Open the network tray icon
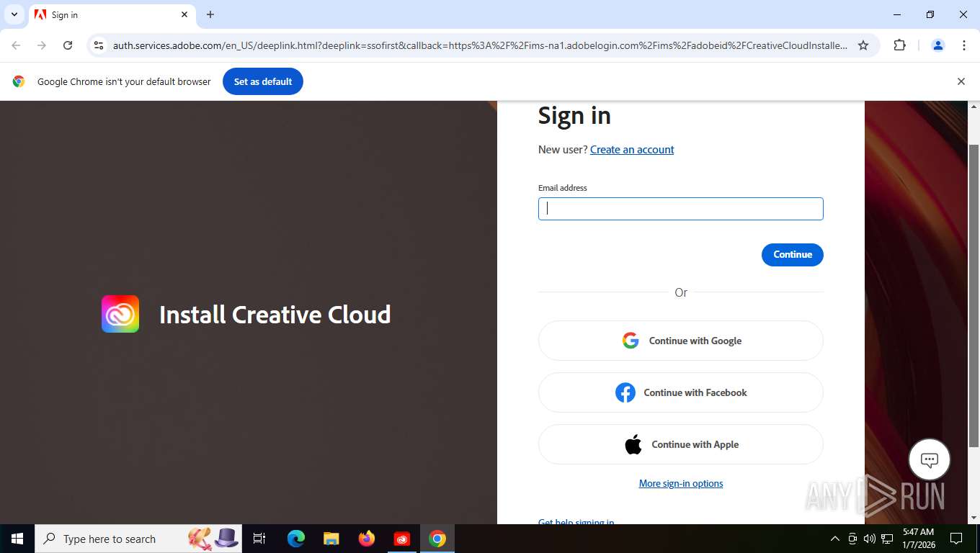The height and width of the screenshot is (553, 980). [887, 539]
